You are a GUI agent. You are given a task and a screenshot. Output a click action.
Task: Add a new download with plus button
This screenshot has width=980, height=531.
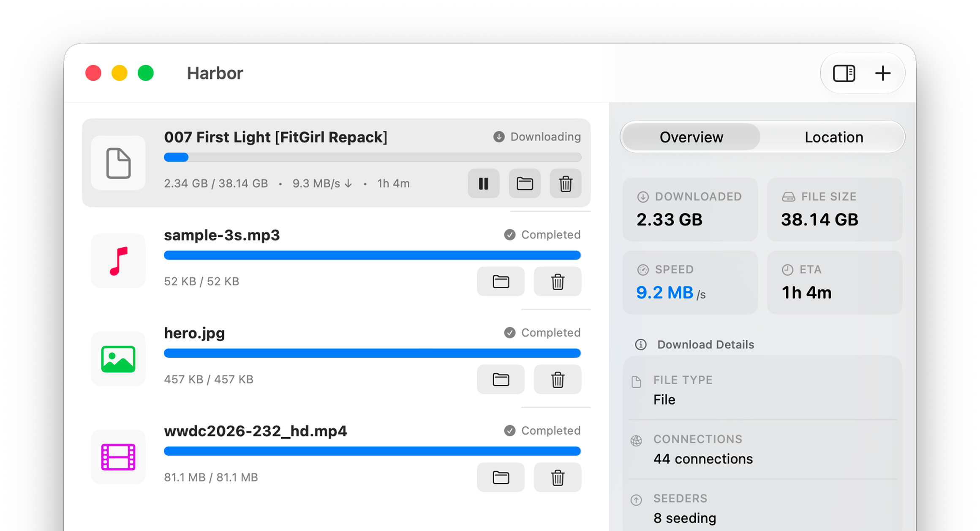[883, 73]
